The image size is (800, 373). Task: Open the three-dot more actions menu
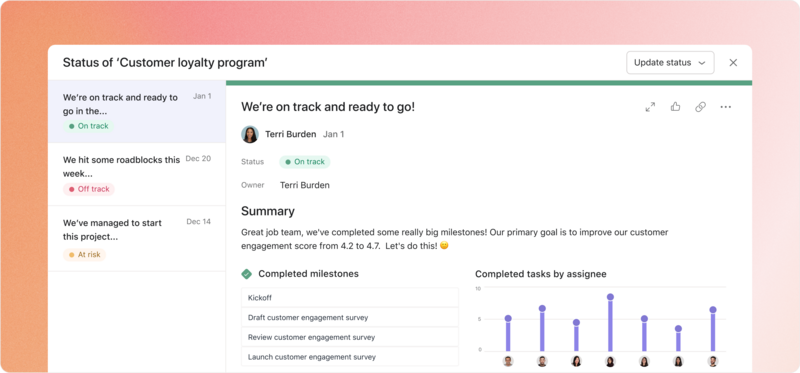(x=726, y=107)
